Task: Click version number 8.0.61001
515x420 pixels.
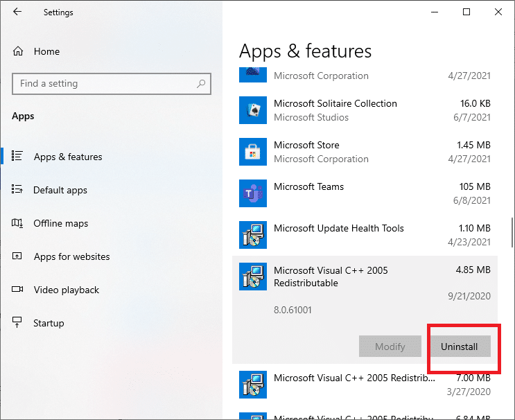Action: [293, 310]
